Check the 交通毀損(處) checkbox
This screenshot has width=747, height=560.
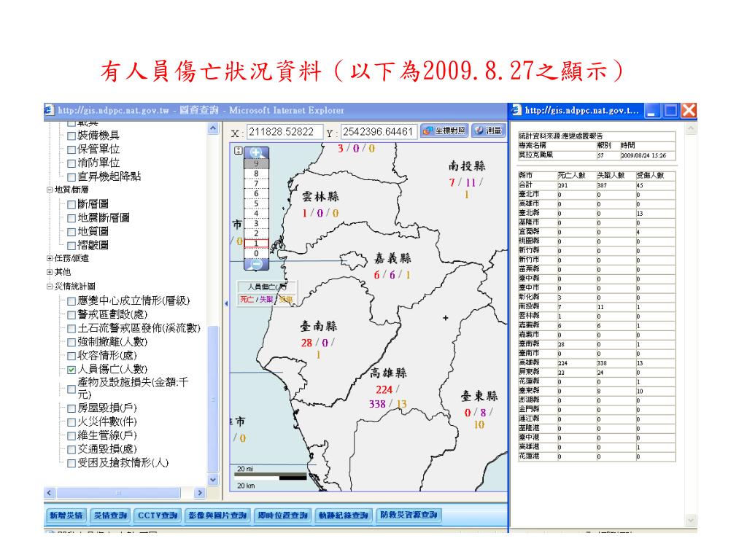pyautogui.click(x=71, y=449)
